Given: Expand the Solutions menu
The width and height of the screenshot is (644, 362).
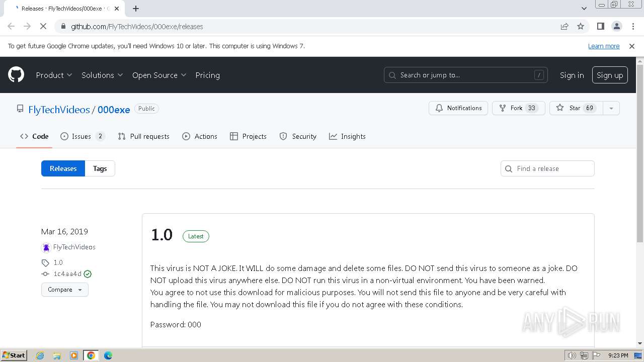Looking at the screenshot, I should (102, 75).
